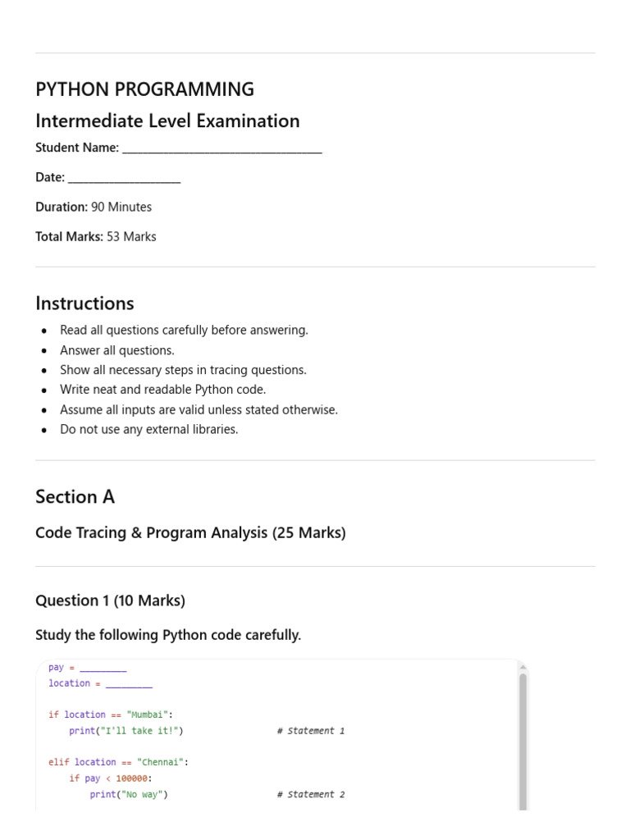Image resolution: width=630 pixels, height=840 pixels.
Task: Click the 'Question 1 (10 Marks)' heading
Action: pyautogui.click(x=111, y=600)
